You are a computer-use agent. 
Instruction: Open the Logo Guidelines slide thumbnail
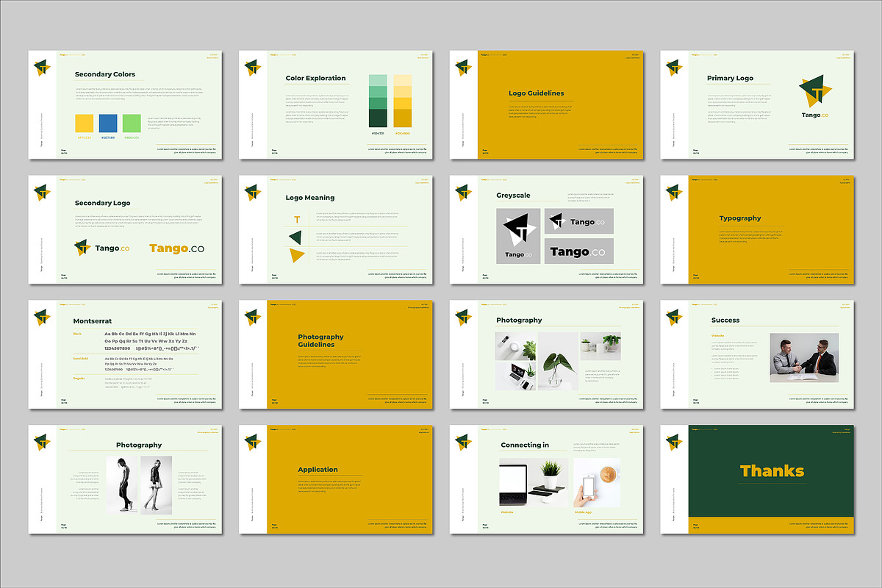(x=548, y=104)
